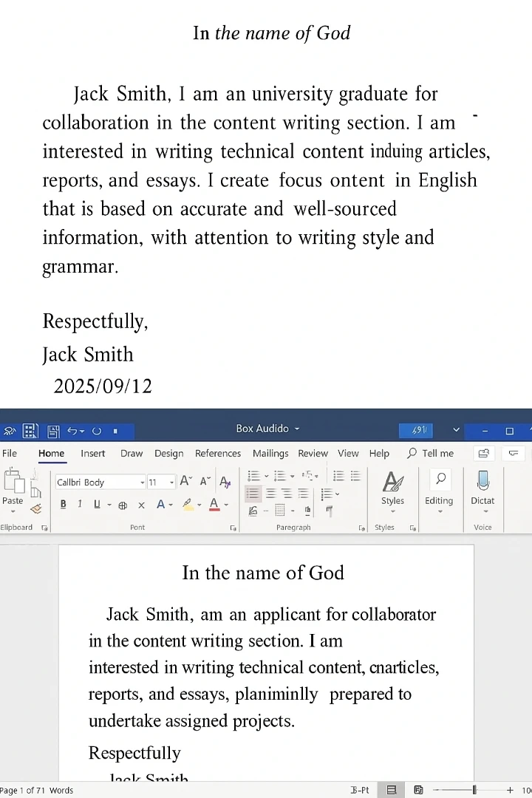532x798 pixels.
Task: Click the Editing magnifier icon
Action: (440, 479)
